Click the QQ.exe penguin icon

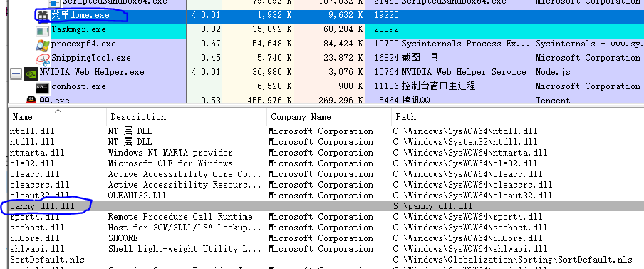31,100
